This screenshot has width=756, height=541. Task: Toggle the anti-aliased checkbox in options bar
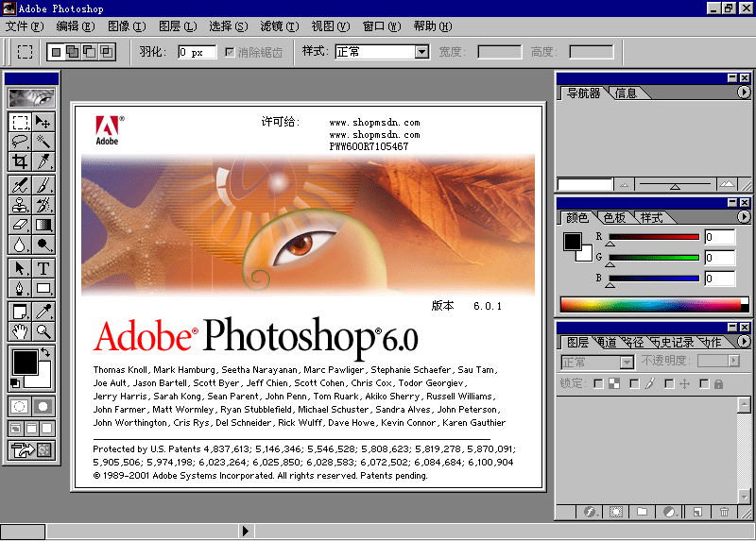coord(230,52)
